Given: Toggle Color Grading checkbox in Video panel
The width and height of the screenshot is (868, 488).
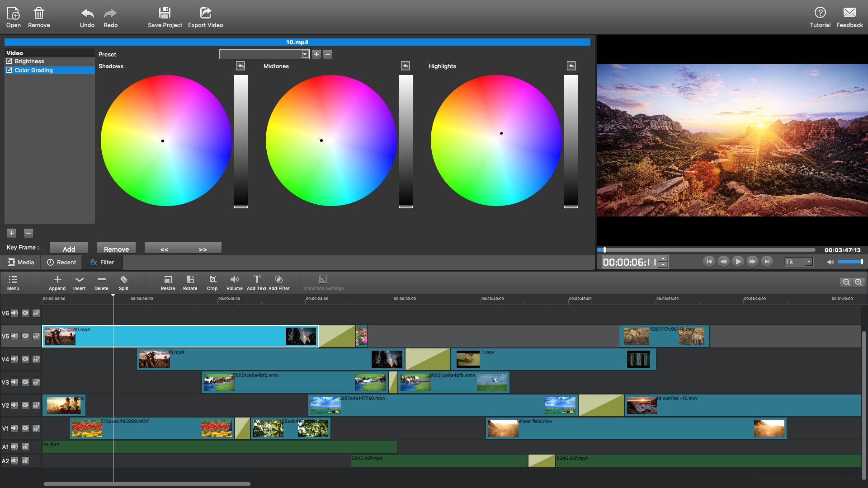Looking at the screenshot, I should (x=9, y=70).
